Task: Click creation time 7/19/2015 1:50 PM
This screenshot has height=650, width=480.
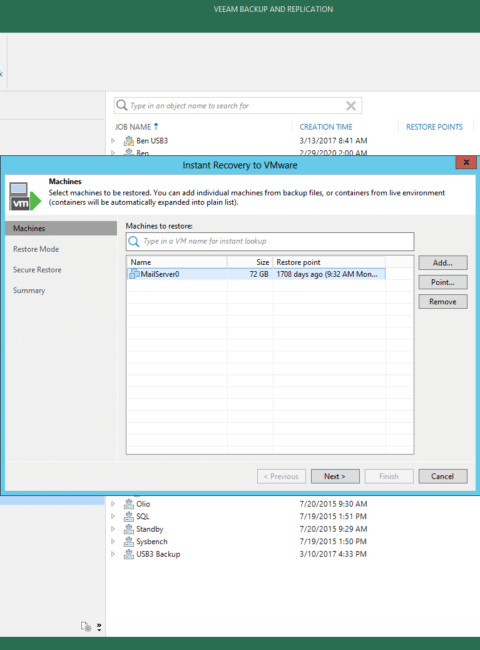Action: 333,541
